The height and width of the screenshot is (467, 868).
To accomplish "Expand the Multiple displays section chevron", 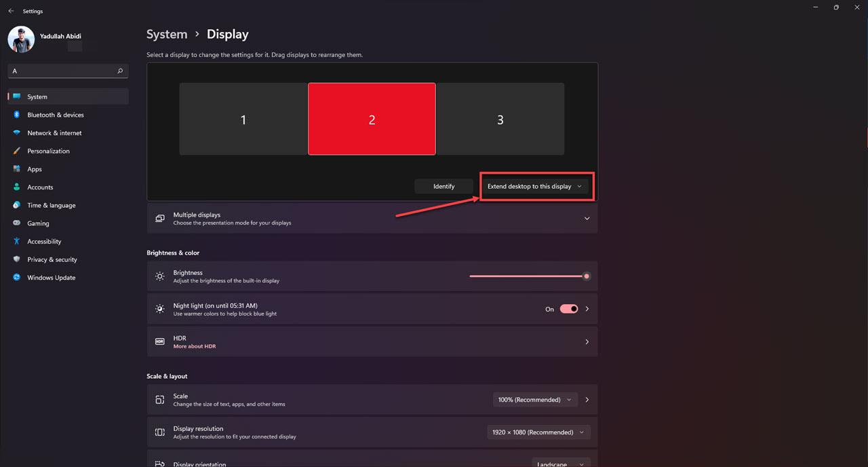I will click(x=587, y=219).
